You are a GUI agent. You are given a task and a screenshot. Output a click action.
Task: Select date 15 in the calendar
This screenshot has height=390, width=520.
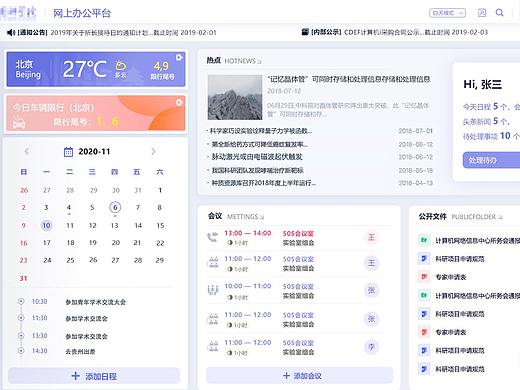tap(160, 225)
